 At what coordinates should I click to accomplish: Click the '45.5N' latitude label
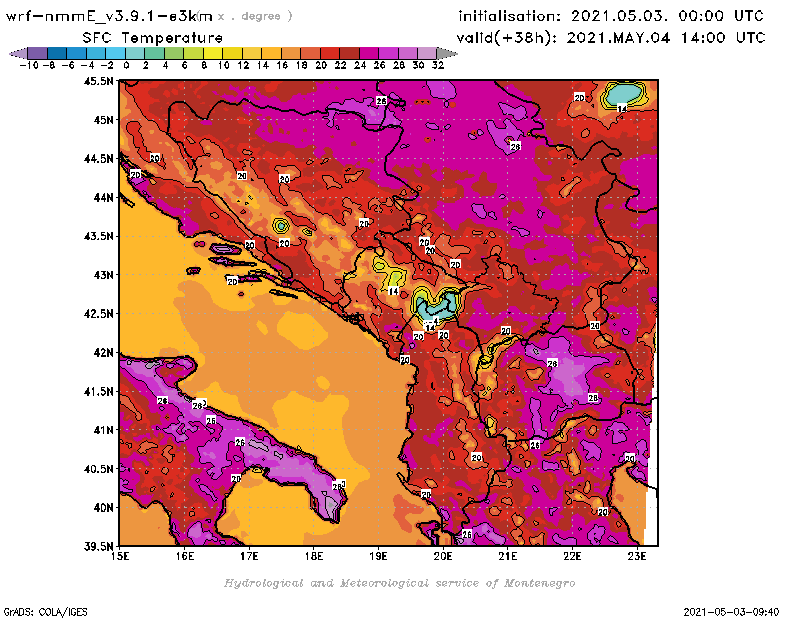(x=98, y=81)
